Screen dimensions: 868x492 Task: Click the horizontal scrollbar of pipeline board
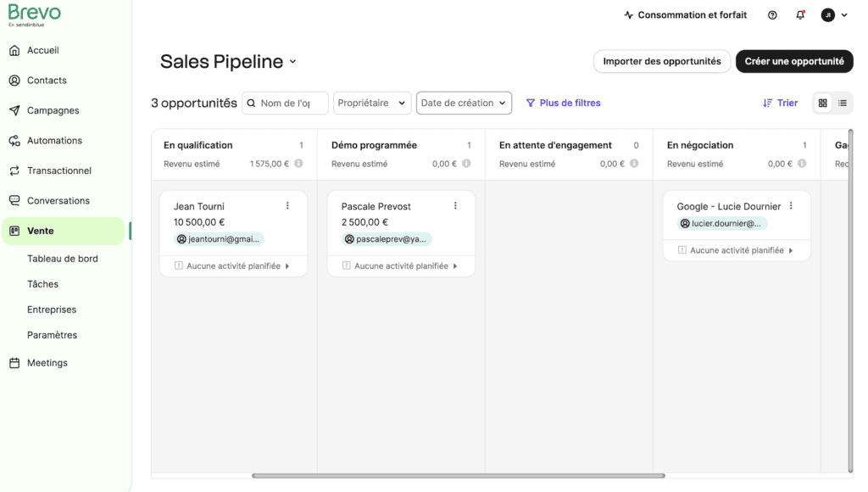pos(458,476)
